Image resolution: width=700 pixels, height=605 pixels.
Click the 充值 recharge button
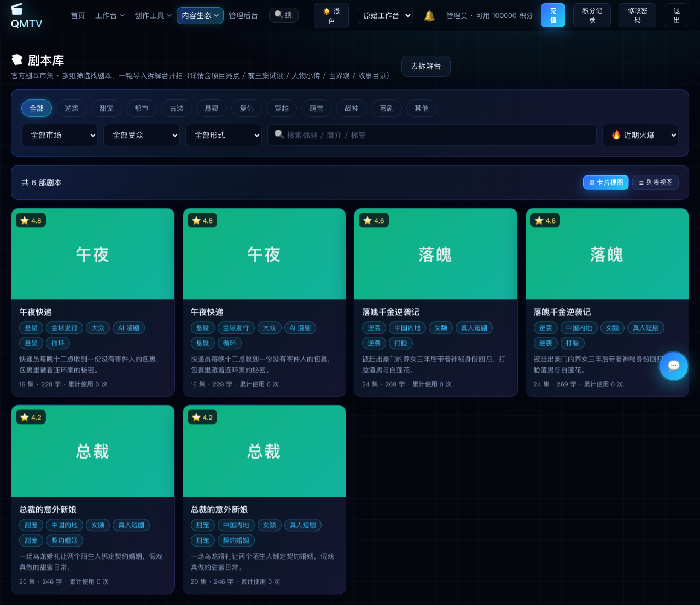tap(553, 15)
